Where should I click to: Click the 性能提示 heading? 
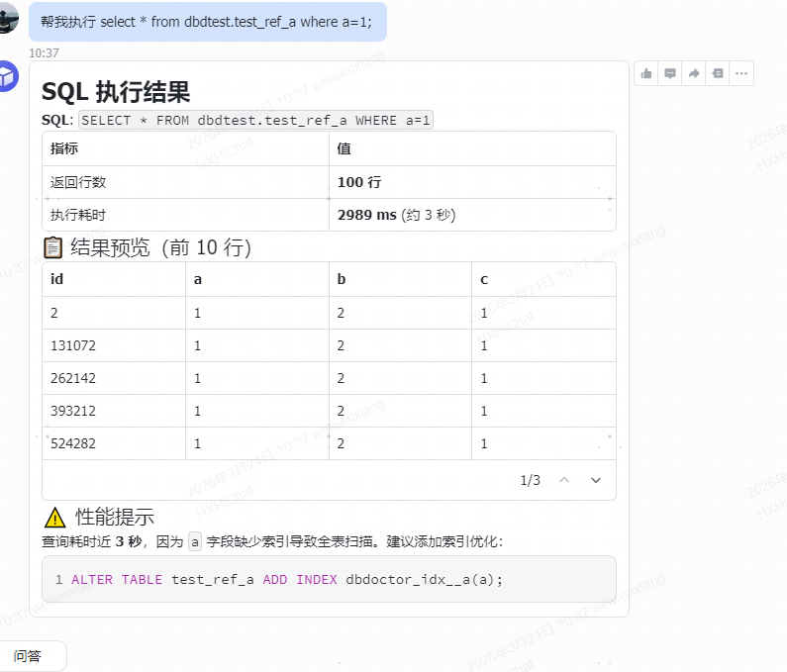pos(115,517)
